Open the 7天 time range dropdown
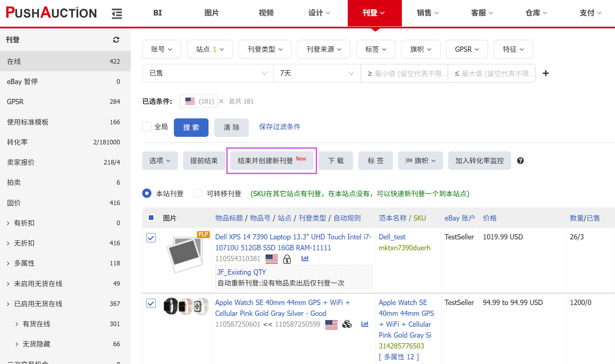The width and height of the screenshot is (615, 364). 317,73
